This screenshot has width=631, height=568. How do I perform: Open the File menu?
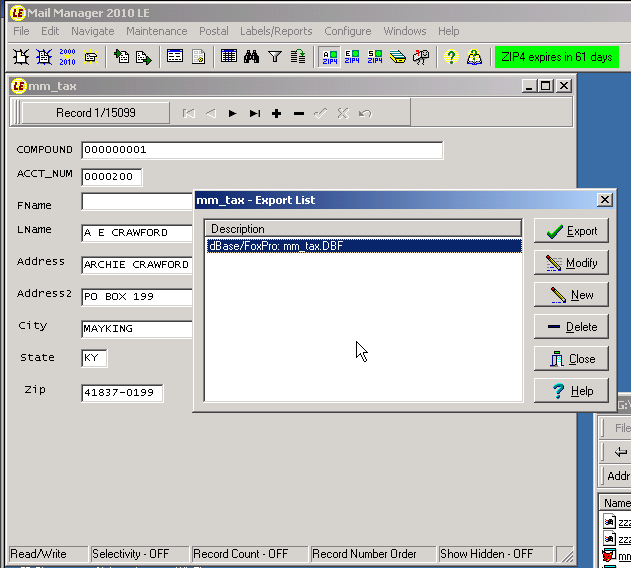[x=21, y=31]
